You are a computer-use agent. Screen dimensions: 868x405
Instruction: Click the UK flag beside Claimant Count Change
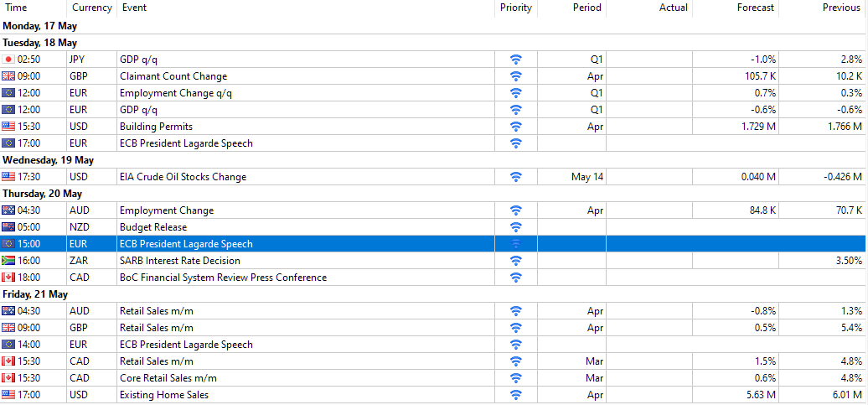(x=8, y=76)
